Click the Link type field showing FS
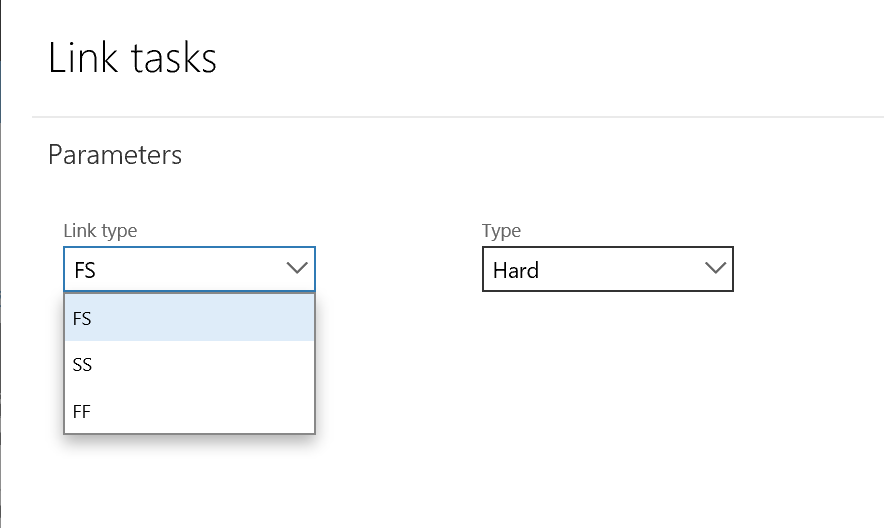Screen dimensions: 884x528 click(x=170, y=269)
